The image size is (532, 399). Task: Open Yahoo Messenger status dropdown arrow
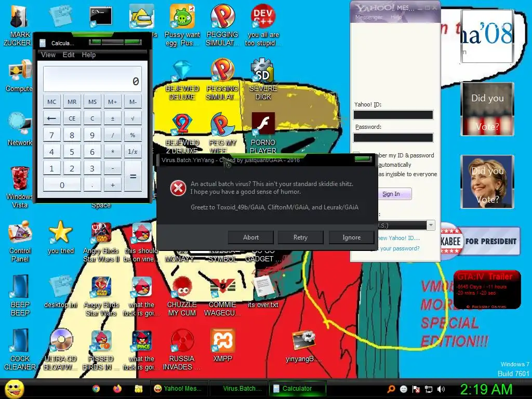pos(431,225)
